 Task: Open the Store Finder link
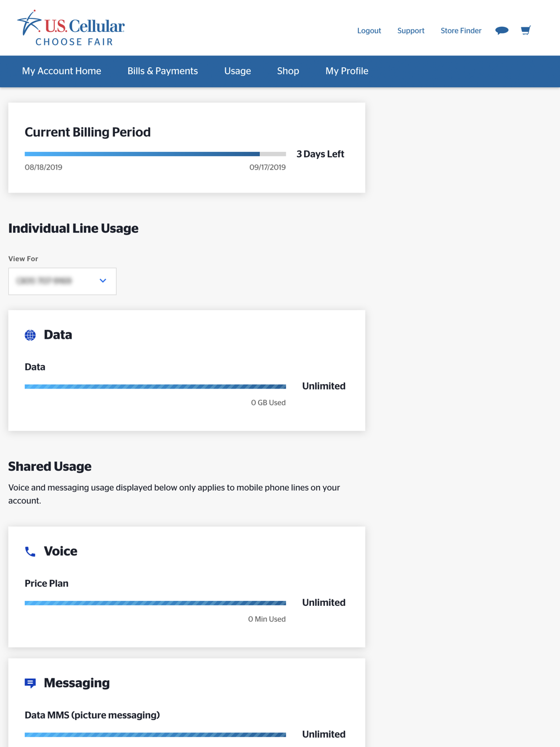pos(461,31)
